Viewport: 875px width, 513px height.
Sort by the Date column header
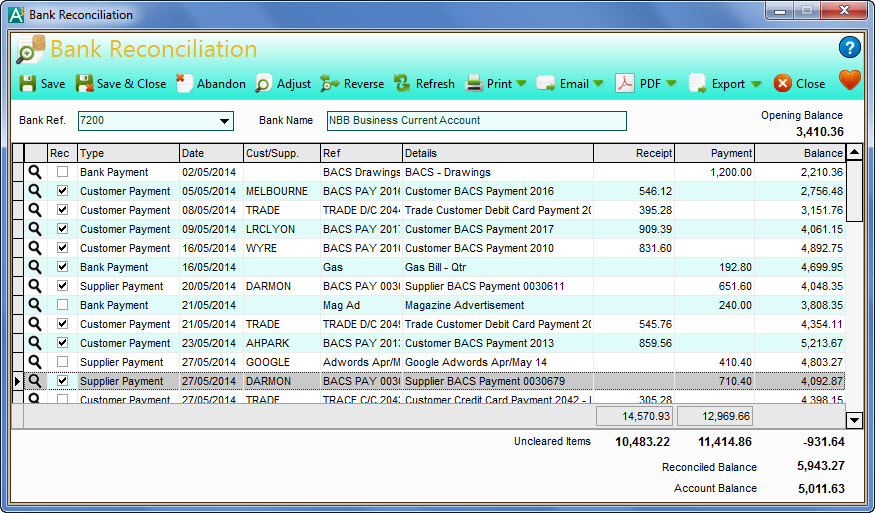(x=210, y=153)
